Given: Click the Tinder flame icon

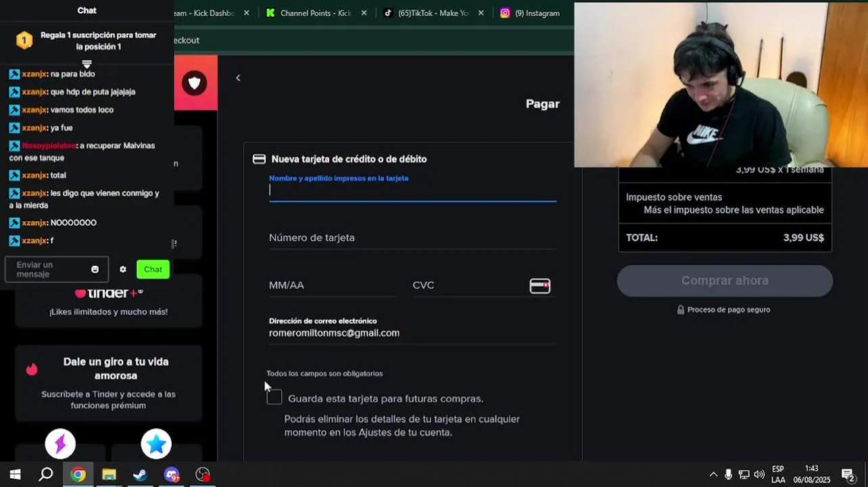Looking at the screenshot, I should 32,369.
